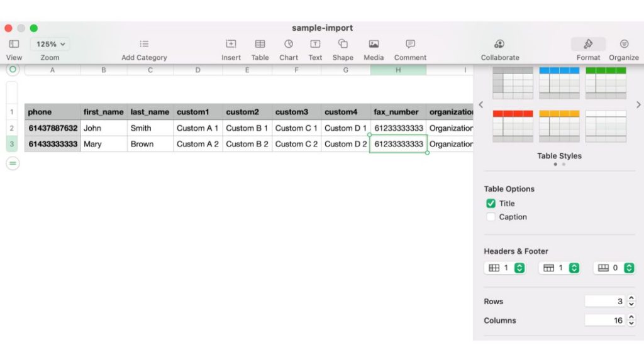The height and width of the screenshot is (362, 644).
Task: Open the View sidebar options
Action: pyautogui.click(x=14, y=44)
